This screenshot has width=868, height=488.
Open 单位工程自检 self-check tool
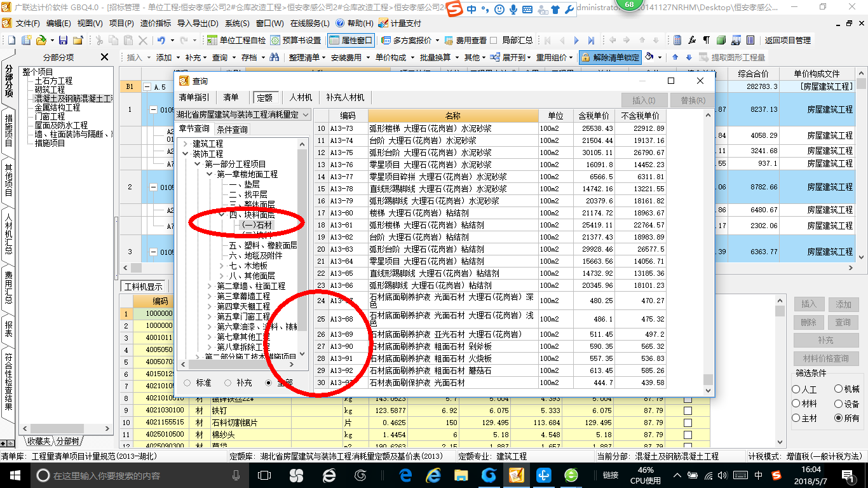(x=236, y=40)
